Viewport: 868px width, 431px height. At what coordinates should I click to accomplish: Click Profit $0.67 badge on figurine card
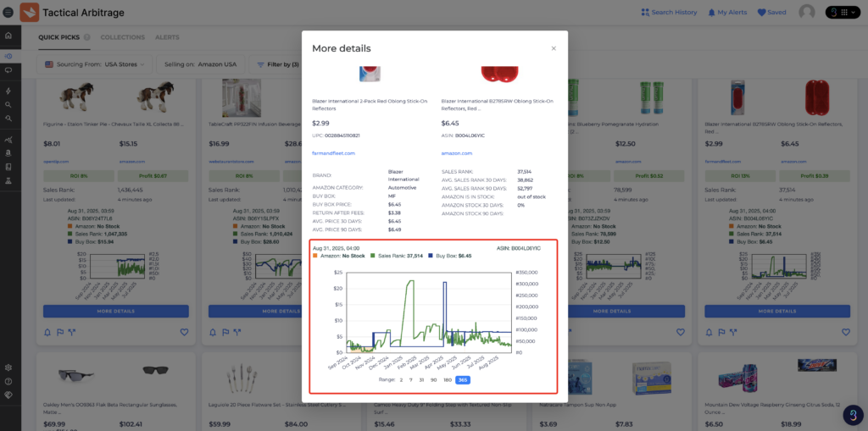[x=153, y=176]
